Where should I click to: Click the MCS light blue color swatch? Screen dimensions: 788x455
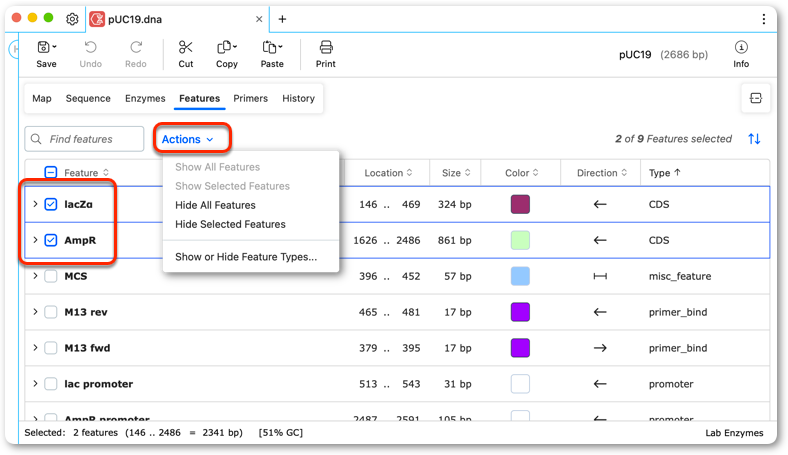point(520,276)
